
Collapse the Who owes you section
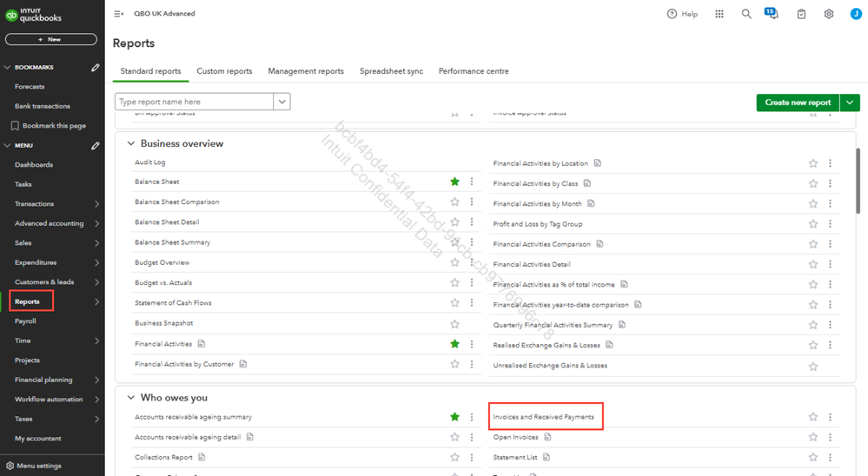pyautogui.click(x=130, y=398)
